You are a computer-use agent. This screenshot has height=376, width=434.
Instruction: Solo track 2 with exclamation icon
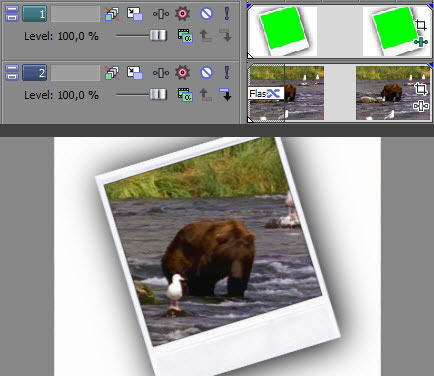click(227, 73)
